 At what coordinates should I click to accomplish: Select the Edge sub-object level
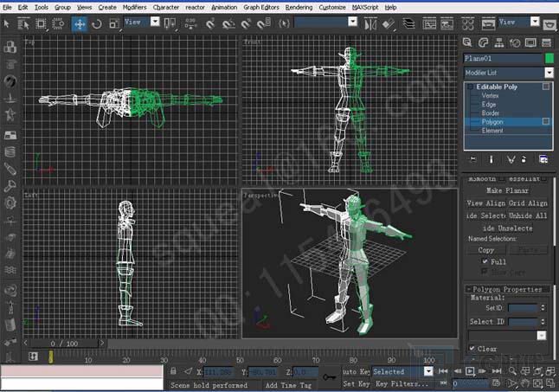(489, 105)
